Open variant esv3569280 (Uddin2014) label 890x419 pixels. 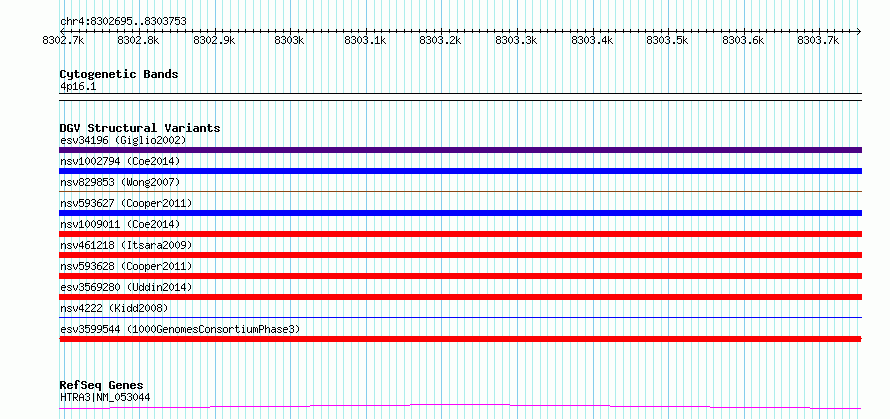point(126,287)
